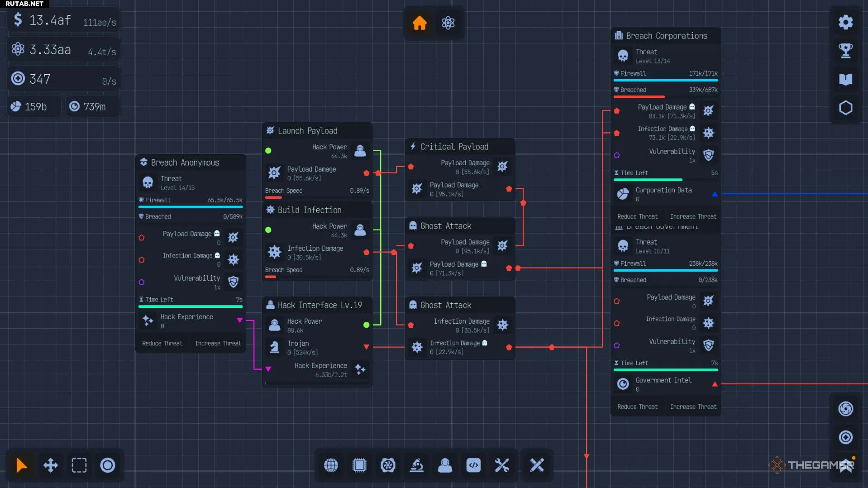868x488 pixels.
Task: Select the globe category in bottom toolbar
Action: 331,465
